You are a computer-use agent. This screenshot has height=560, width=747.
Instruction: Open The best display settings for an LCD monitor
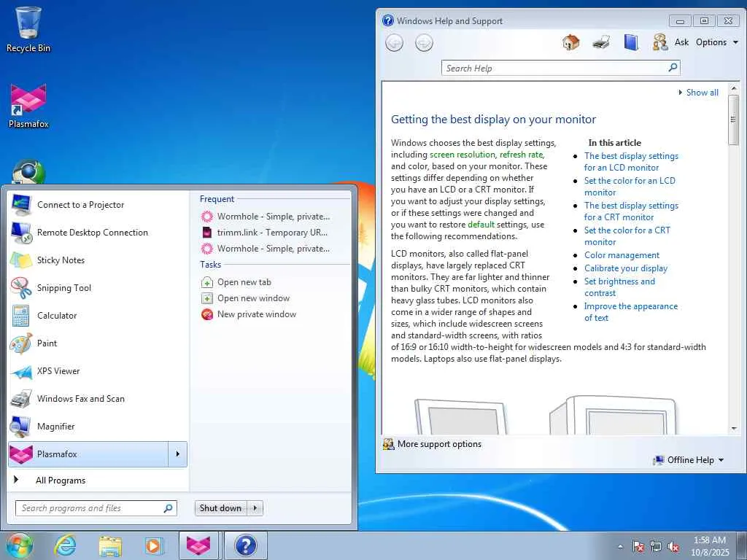point(631,161)
